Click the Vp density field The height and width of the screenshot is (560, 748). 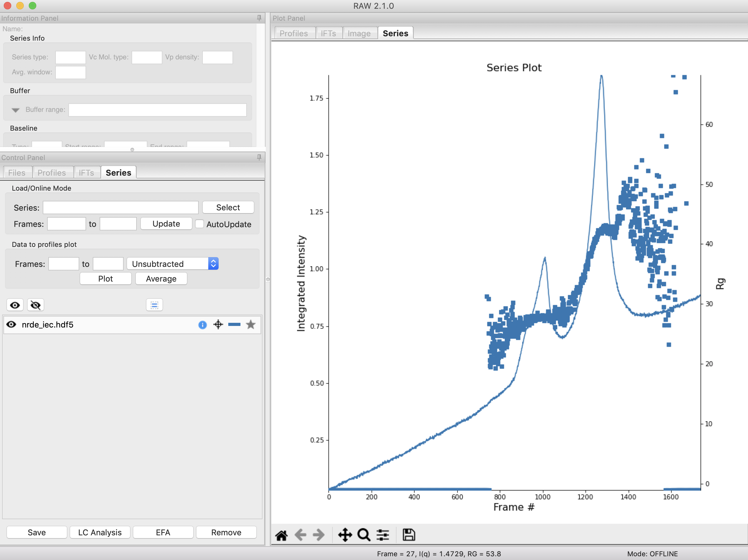[217, 57]
